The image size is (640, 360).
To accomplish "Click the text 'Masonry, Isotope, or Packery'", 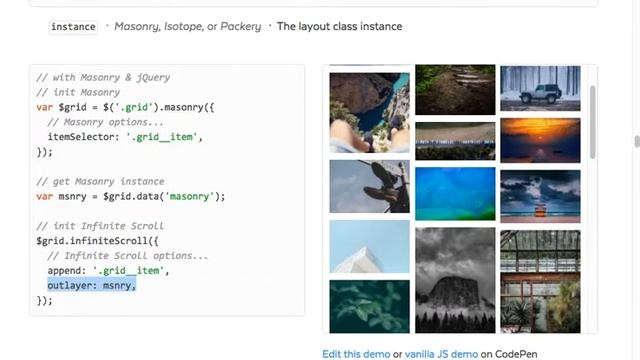I will pyautogui.click(x=187, y=27).
